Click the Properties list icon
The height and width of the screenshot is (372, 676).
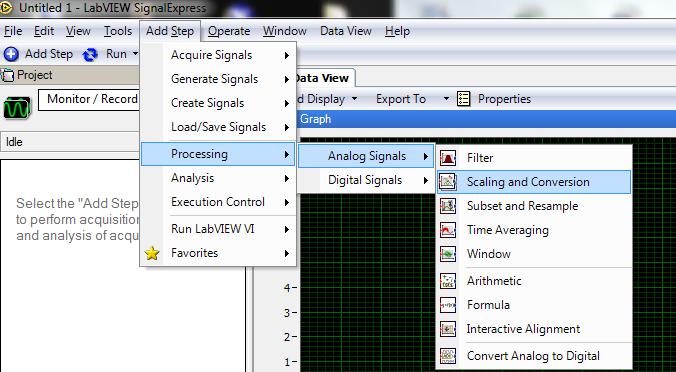[x=463, y=99]
